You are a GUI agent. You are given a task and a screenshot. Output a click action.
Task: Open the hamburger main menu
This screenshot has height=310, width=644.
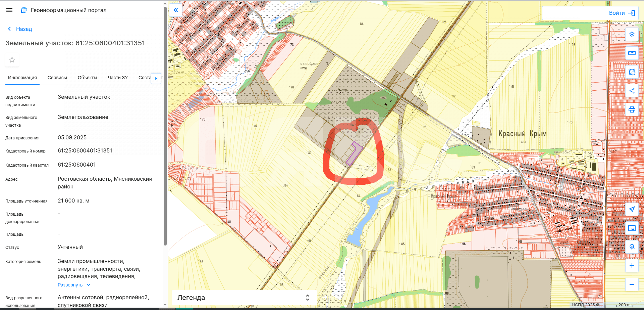[9, 10]
